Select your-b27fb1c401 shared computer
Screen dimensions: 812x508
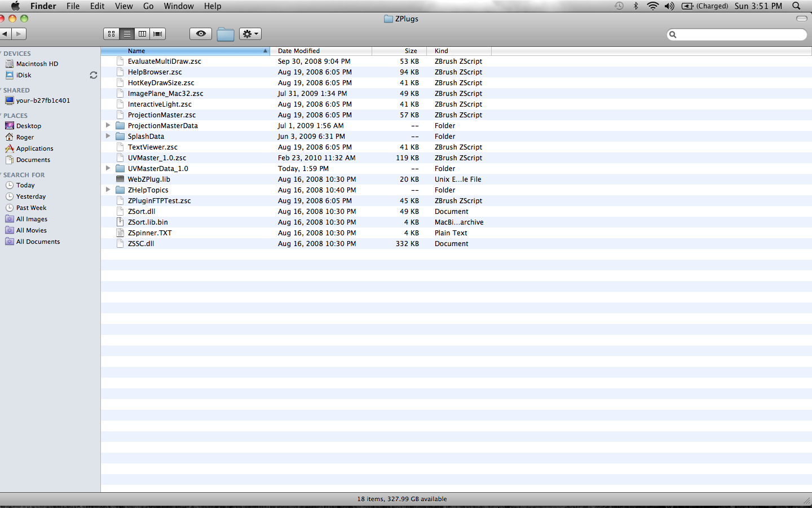[43, 100]
